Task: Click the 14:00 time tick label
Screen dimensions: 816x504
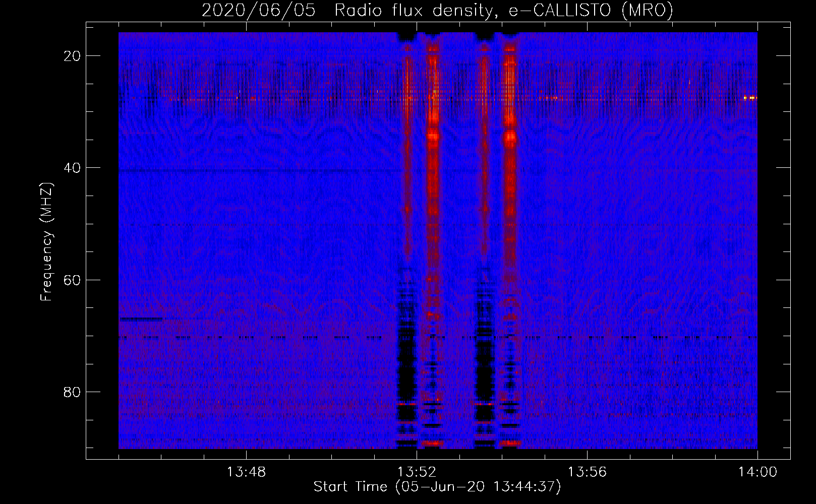Action: [757, 472]
